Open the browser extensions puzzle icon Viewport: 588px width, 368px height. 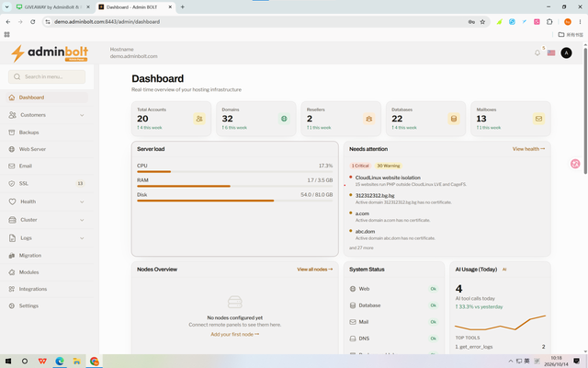tap(549, 22)
